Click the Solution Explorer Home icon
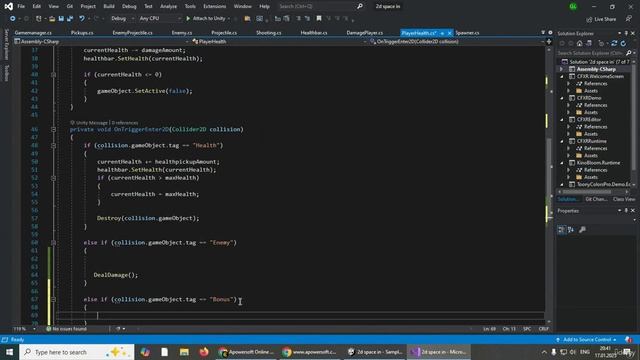Screen dimensions: 640x360 tap(579, 43)
